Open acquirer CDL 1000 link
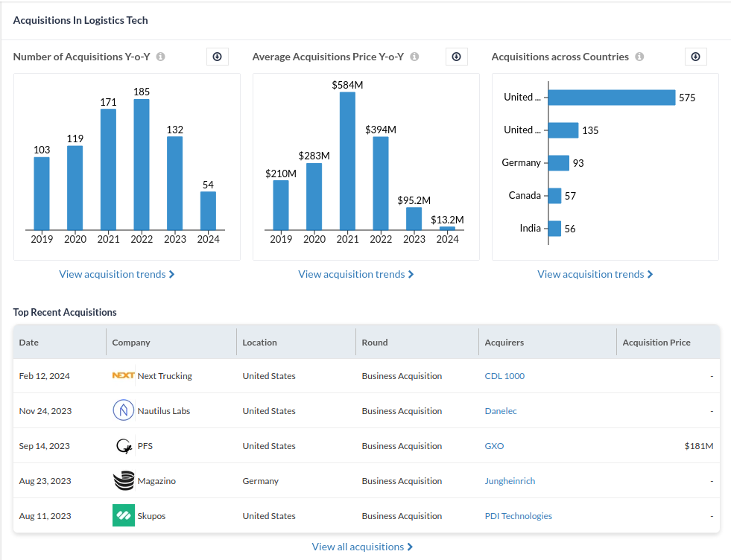731x560 pixels. (x=504, y=376)
